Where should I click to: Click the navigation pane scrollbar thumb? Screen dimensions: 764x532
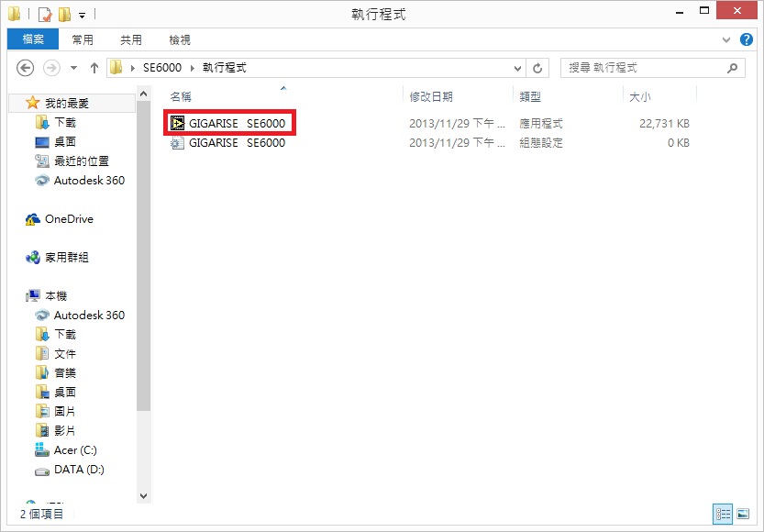(143, 256)
